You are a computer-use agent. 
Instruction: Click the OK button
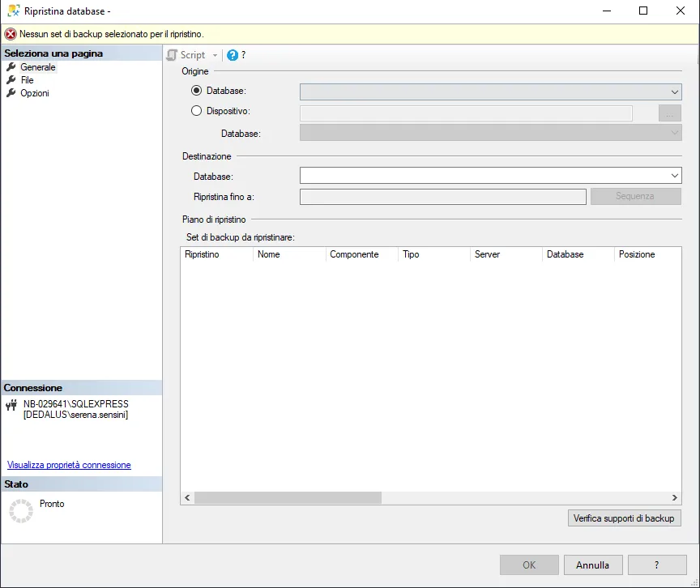click(x=529, y=565)
